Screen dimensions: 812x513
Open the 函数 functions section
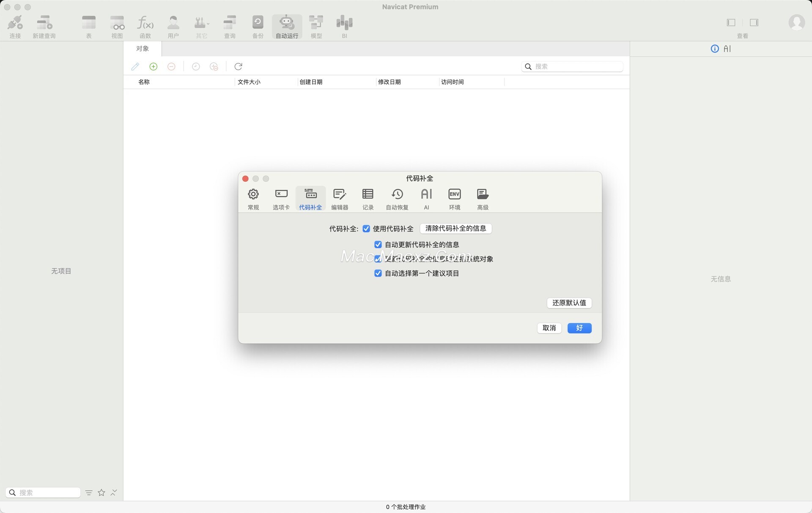[145, 27]
